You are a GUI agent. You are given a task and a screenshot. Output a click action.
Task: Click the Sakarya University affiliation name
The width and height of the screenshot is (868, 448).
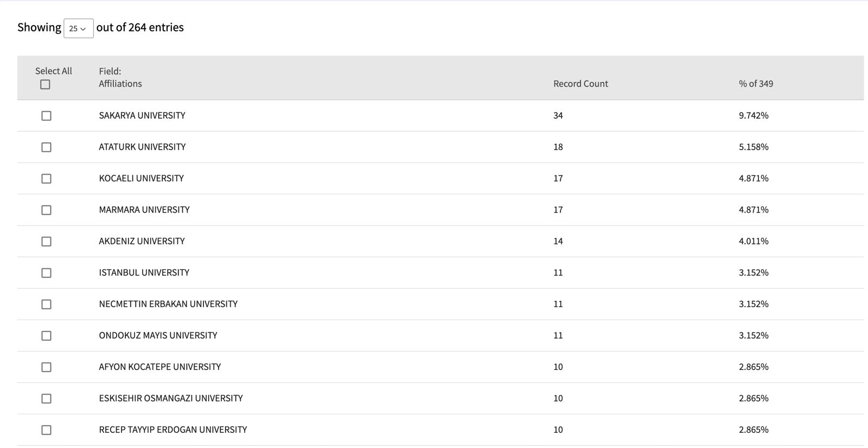(x=142, y=116)
